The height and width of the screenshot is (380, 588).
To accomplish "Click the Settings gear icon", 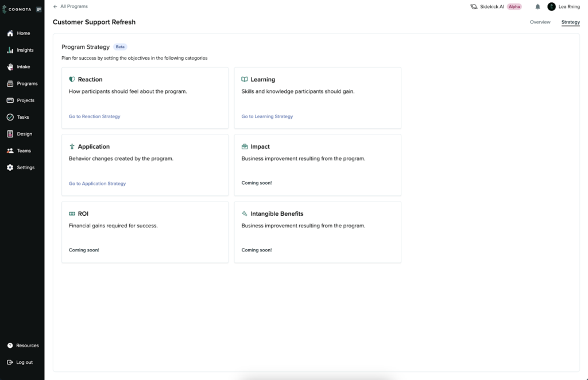I will coord(10,168).
